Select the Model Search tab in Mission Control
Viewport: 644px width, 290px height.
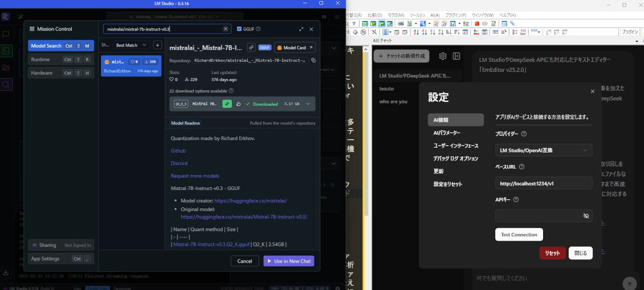[61, 46]
